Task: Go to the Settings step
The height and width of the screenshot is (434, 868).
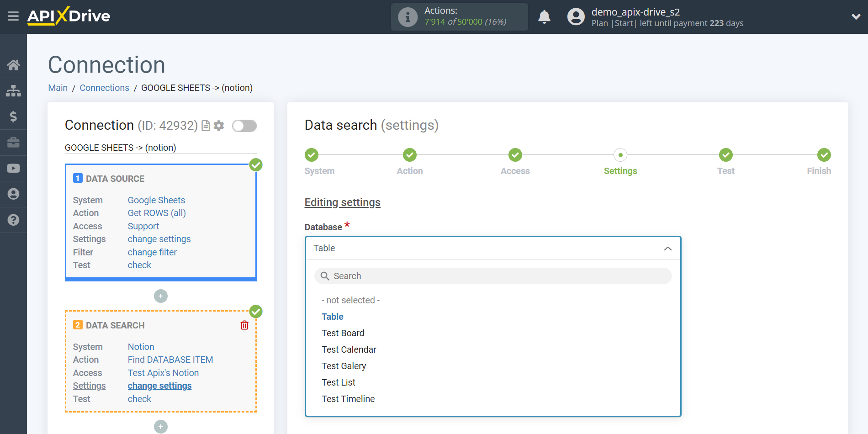Action: 620,155
